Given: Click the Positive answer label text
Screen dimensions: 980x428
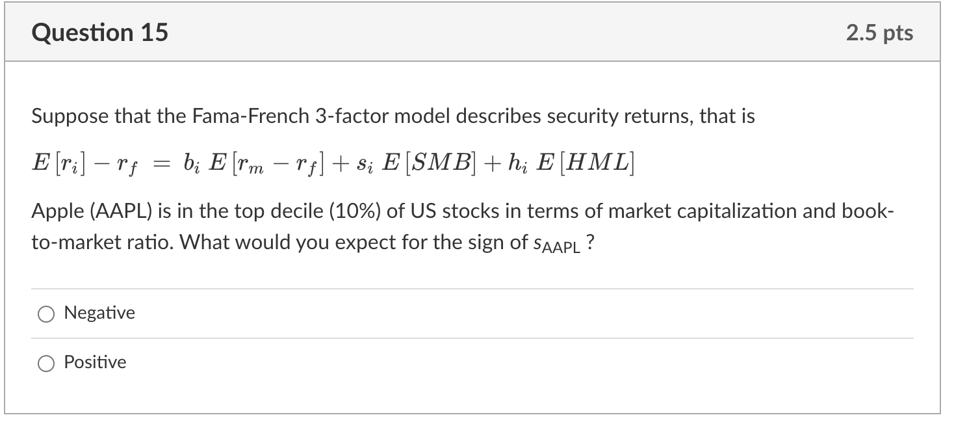Looking at the screenshot, I should pyautogui.click(x=94, y=362).
